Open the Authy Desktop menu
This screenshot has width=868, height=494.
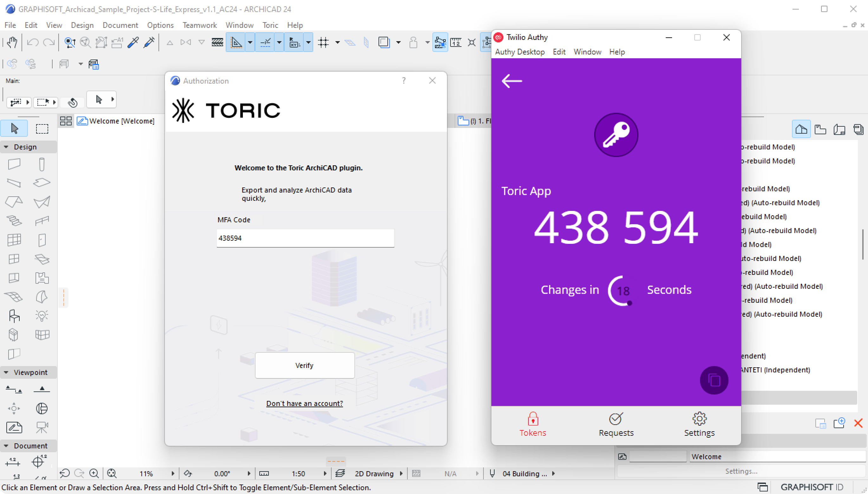(520, 52)
